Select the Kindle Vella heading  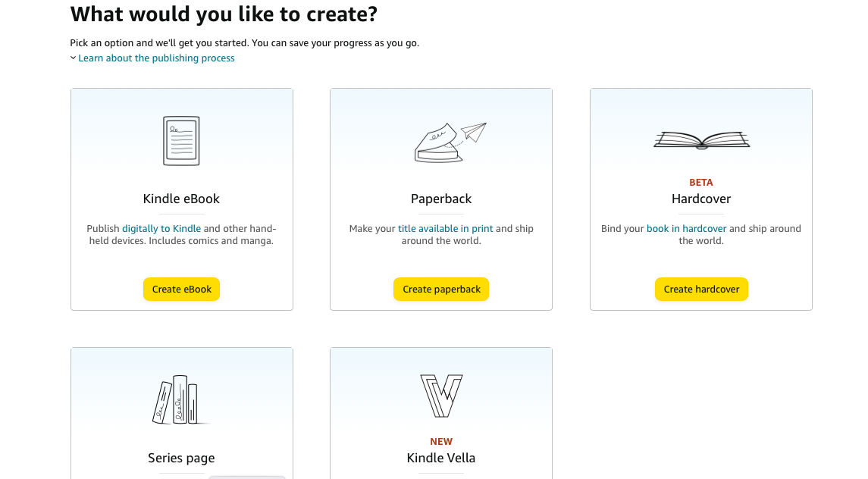click(441, 458)
